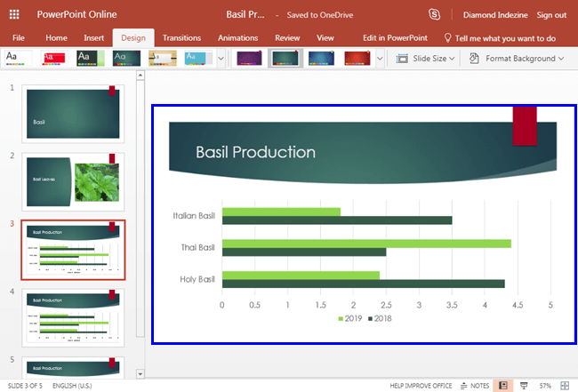Switch to Normal view in status bar
This screenshot has height=392, width=578.
(x=502, y=385)
